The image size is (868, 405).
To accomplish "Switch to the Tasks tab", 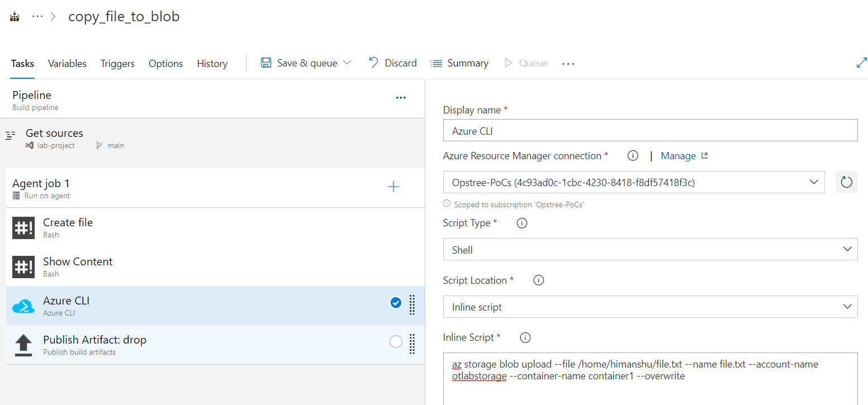I will point(22,64).
